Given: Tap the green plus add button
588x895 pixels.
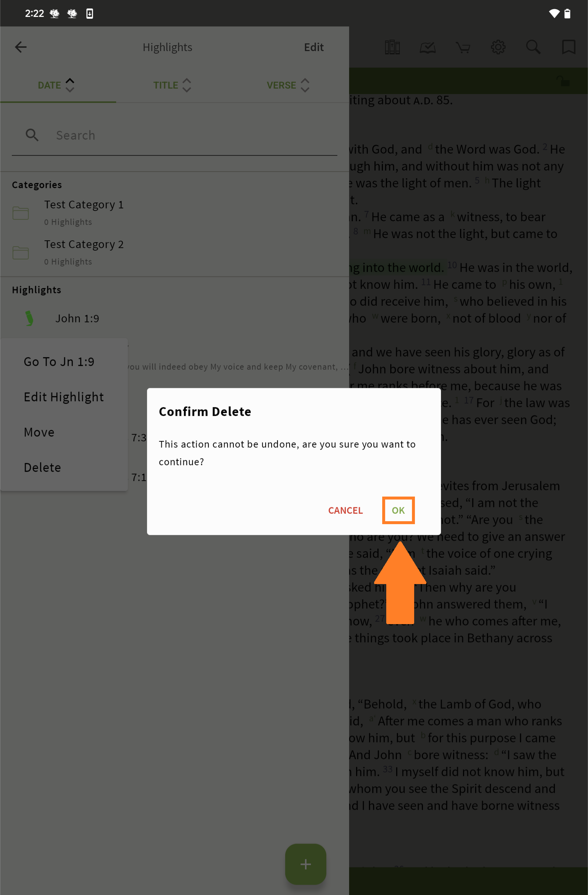Looking at the screenshot, I should pyautogui.click(x=305, y=864).
